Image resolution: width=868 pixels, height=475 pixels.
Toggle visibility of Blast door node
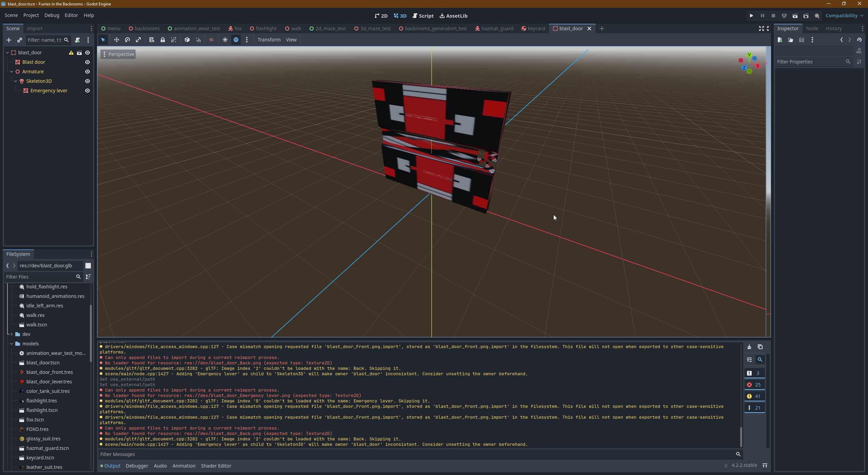tap(88, 62)
